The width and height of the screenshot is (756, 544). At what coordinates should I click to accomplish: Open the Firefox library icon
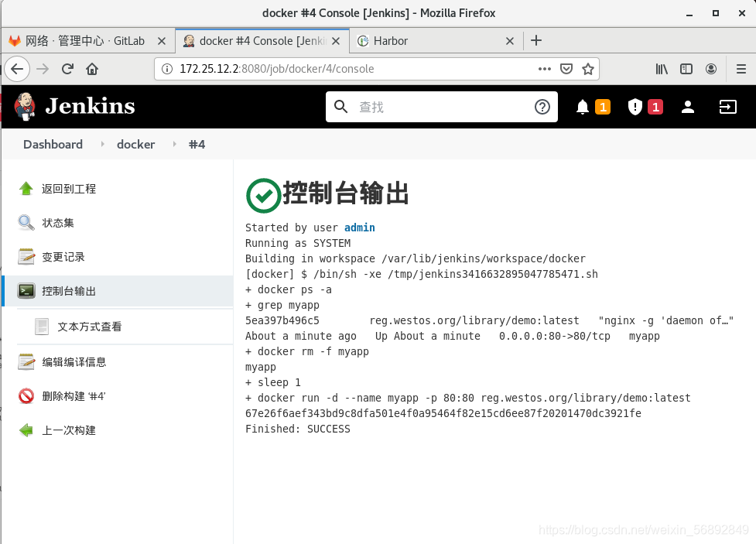pos(662,69)
